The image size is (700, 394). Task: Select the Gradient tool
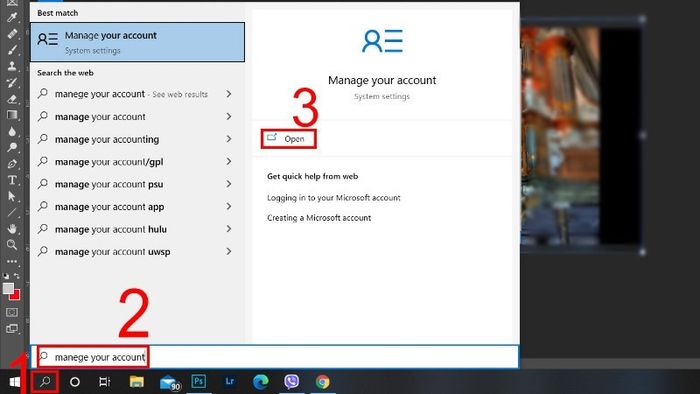(x=12, y=115)
